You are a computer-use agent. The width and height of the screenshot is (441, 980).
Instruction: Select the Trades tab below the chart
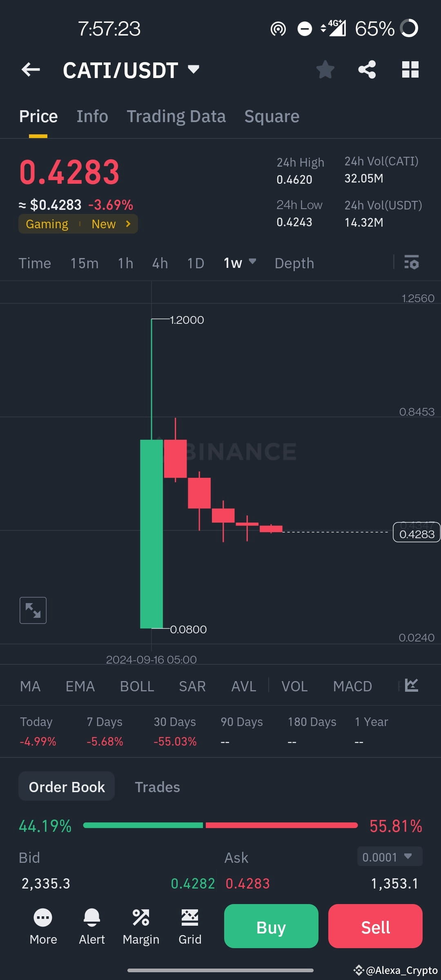[158, 786]
